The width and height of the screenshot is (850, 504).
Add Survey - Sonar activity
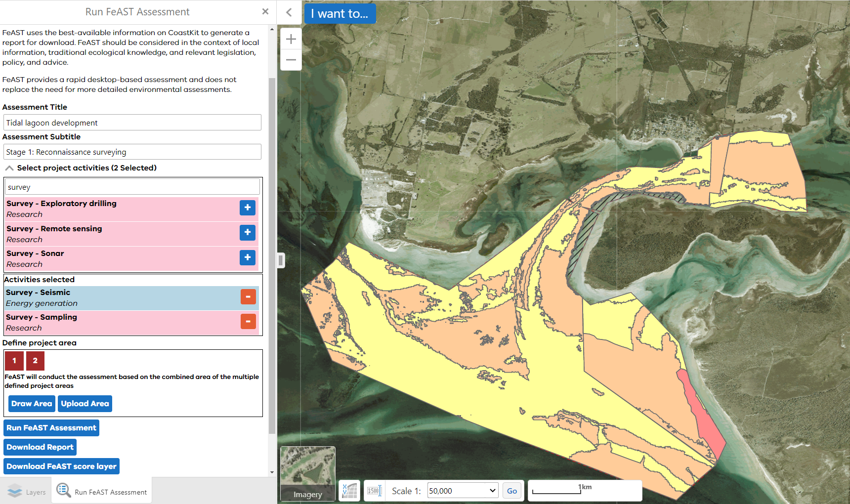point(248,257)
